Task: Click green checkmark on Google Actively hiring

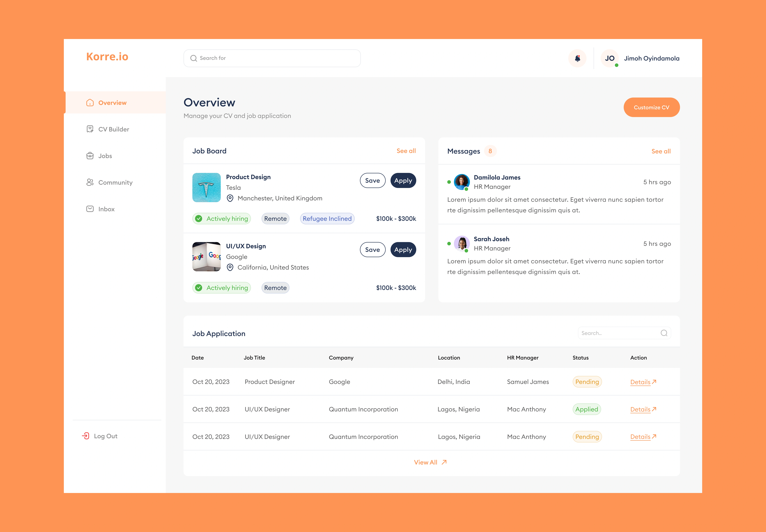Action: click(x=199, y=288)
